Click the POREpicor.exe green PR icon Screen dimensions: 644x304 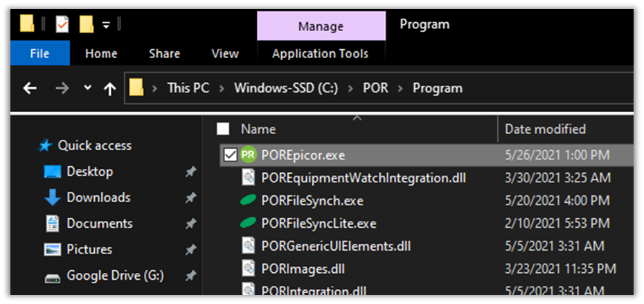249,154
